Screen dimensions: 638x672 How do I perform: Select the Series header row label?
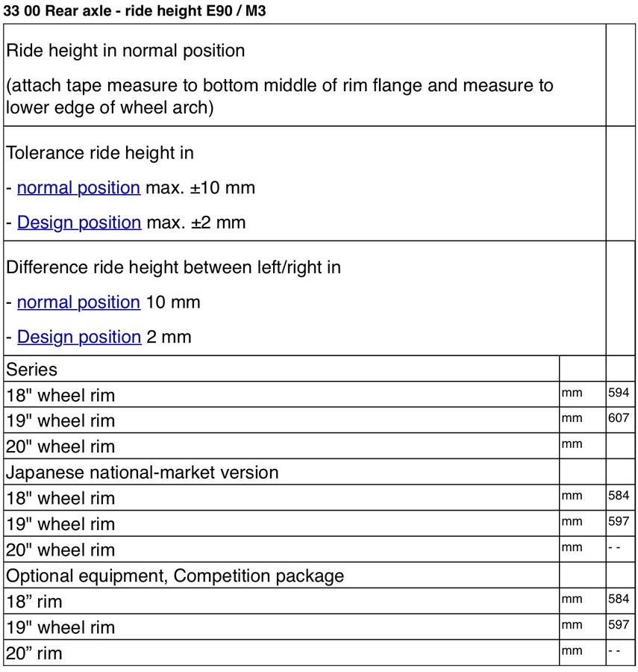click(x=32, y=369)
